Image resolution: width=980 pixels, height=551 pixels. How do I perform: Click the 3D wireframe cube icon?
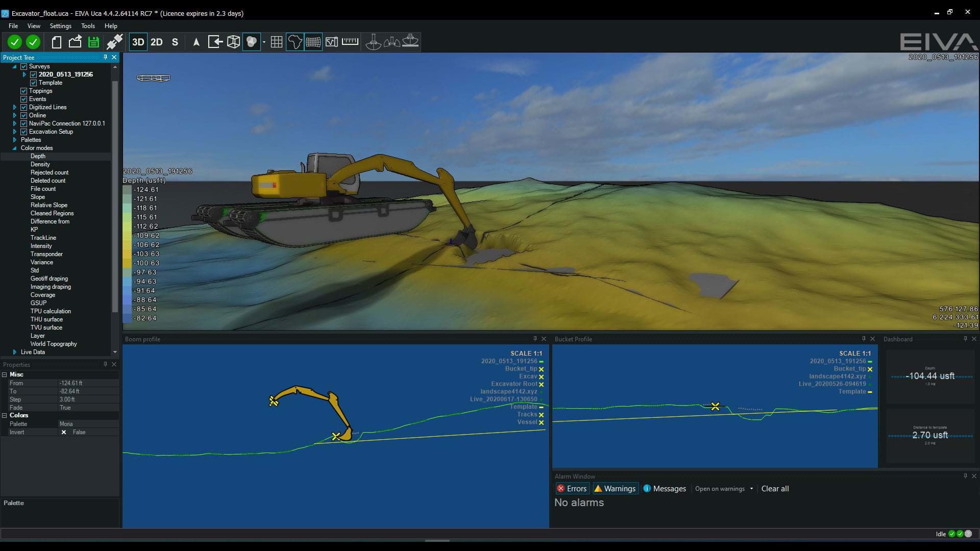pos(233,42)
